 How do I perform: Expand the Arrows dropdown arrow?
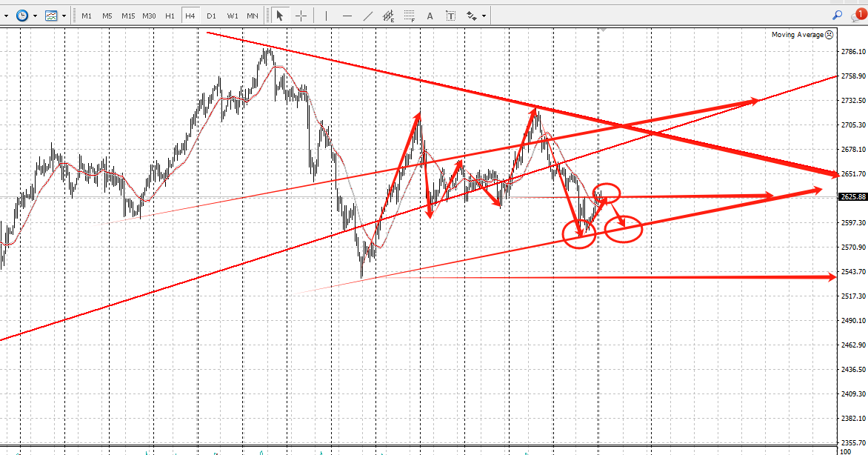(x=484, y=16)
